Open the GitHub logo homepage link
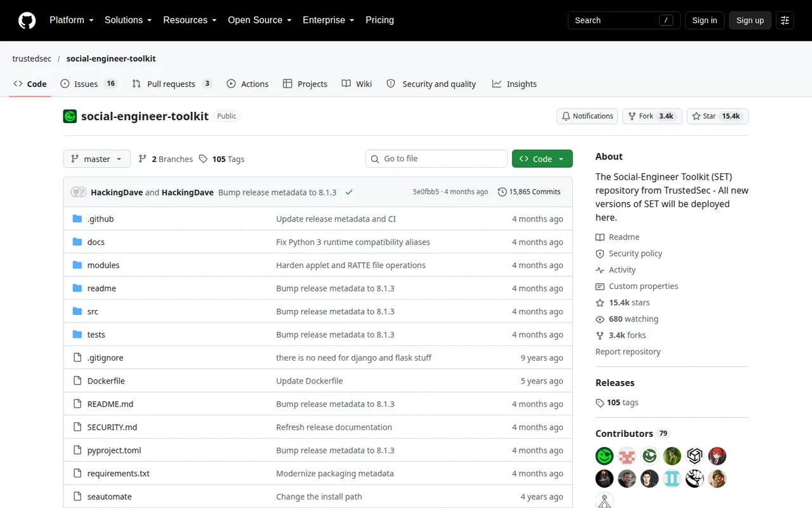 (x=27, y=20)
